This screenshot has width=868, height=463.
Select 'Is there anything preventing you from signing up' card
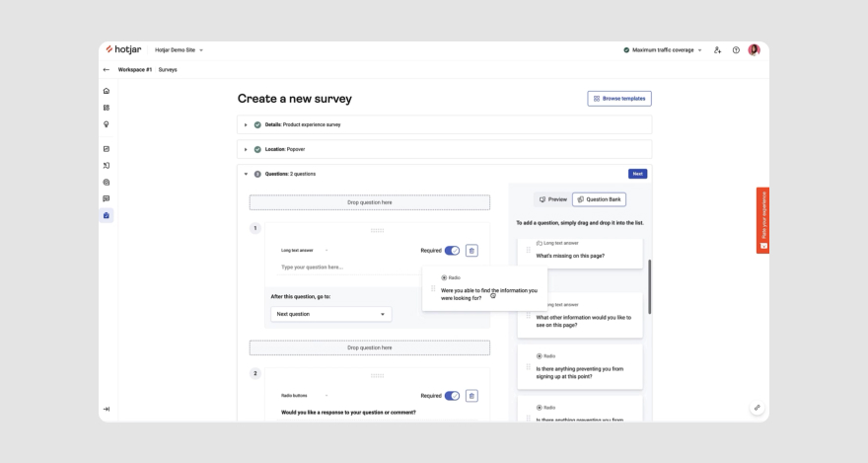580,366
